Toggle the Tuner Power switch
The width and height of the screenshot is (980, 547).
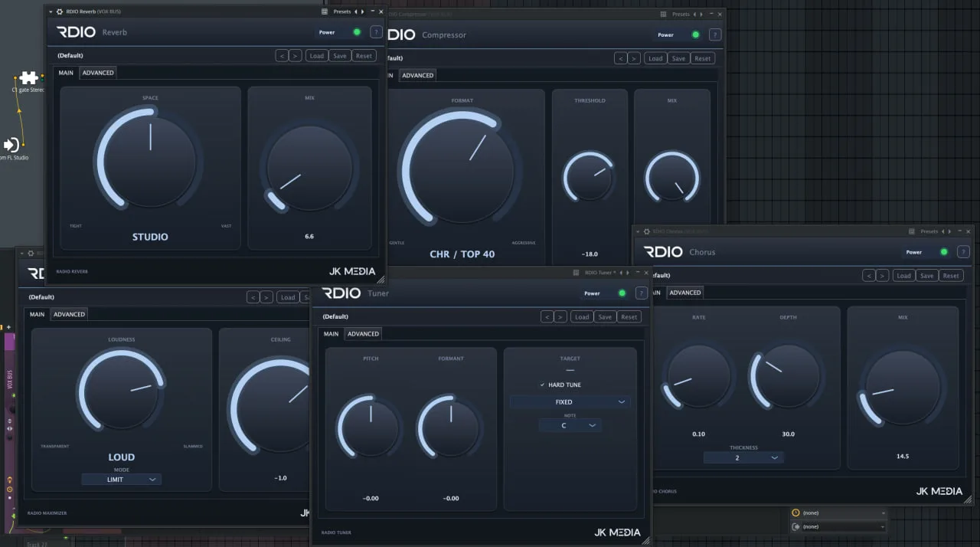click(622, 293)
